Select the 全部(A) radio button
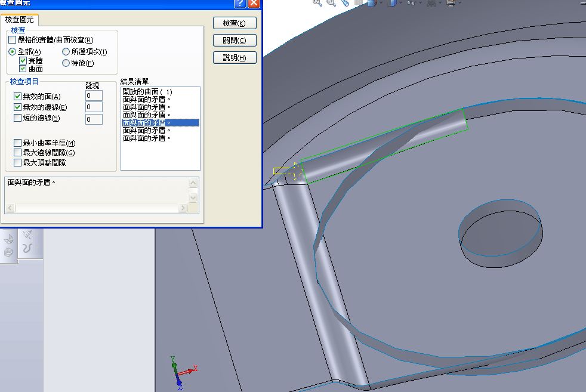This screenshot has height=392, width=586. pos(13,51)
